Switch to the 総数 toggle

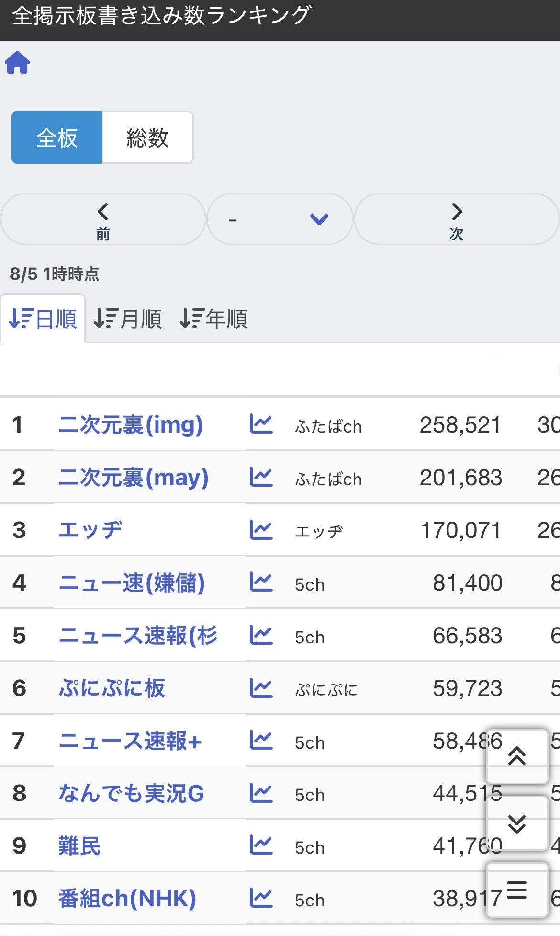point(148,137)
